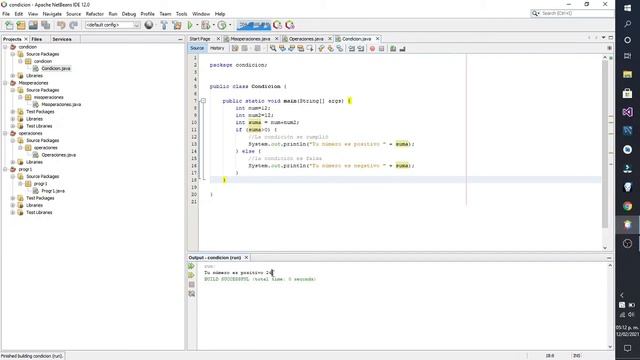
Task: Switch the editor to Source view
Action: tap(197, 48)
